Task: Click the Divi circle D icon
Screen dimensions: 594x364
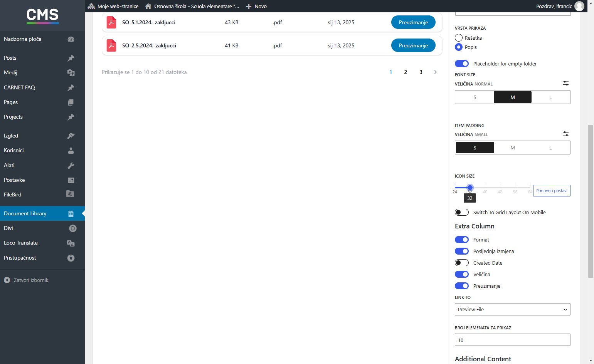Action: (x=72, y=228)
